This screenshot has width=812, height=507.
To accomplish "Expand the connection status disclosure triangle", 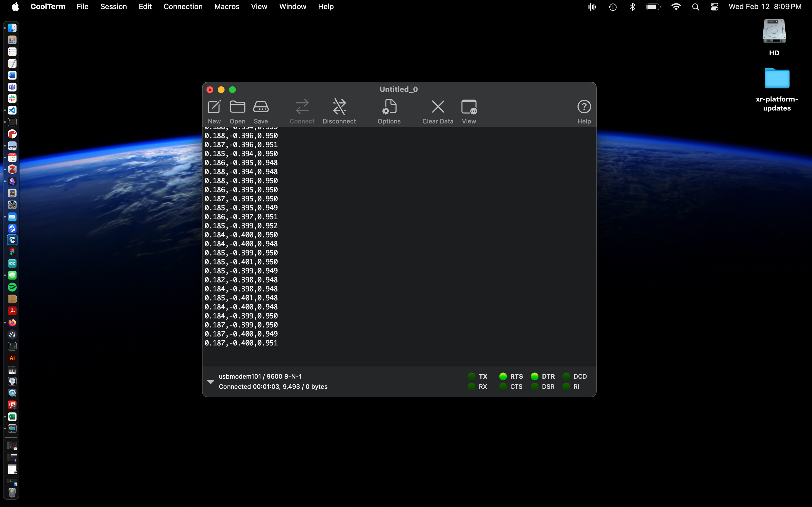I will point(210,382).
